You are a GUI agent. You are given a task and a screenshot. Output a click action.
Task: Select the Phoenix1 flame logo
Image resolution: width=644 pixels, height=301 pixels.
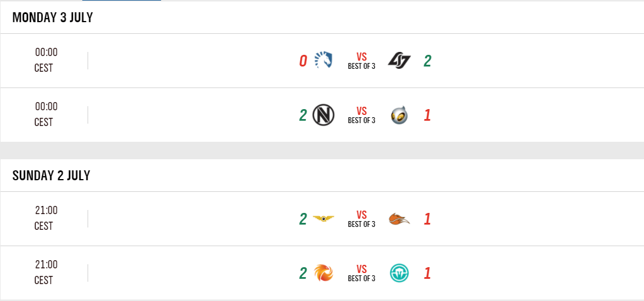pyautogui.click(x=323, y=273)
